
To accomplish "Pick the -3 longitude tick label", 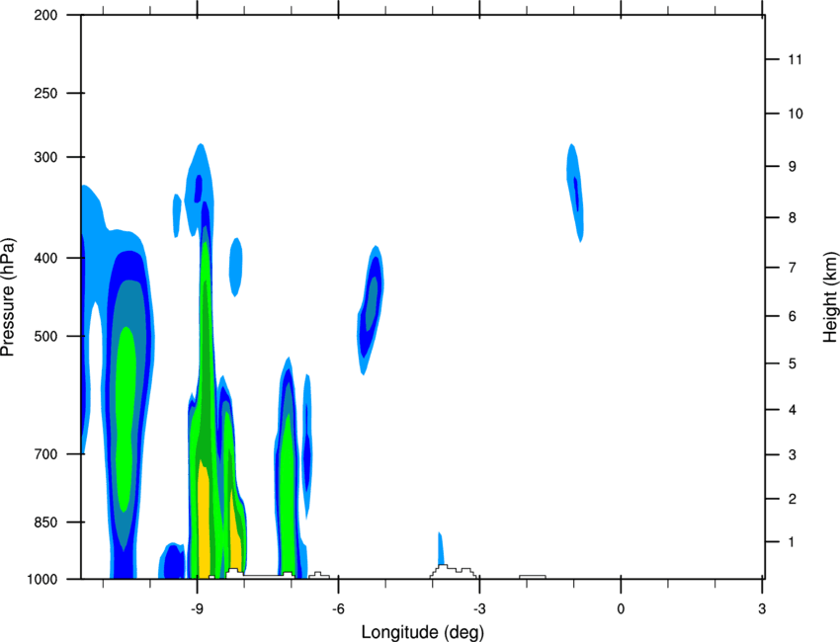I will tap(479, 609).
